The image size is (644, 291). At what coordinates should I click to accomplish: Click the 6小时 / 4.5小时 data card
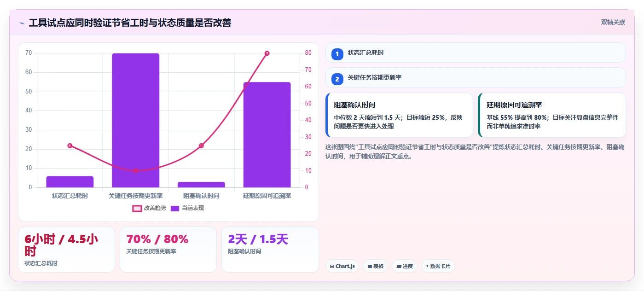66,250
